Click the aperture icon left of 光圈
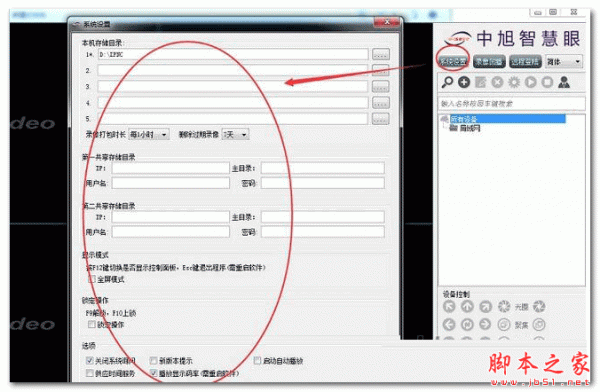 pyautogui.click(x=504, y=306)
